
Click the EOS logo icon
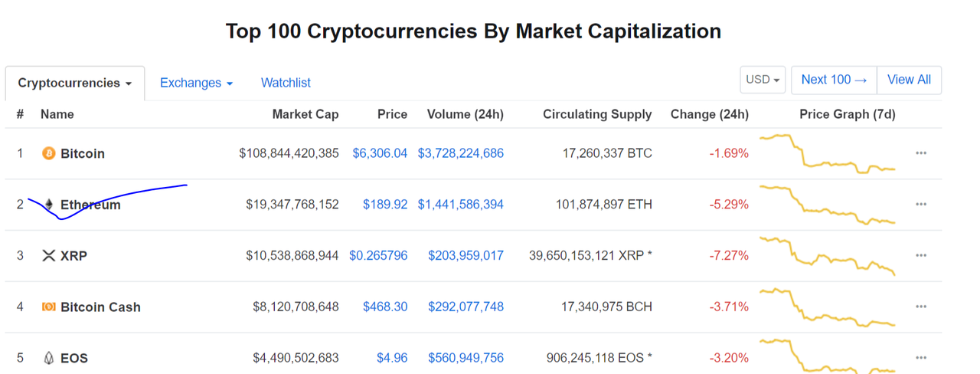click(48, 358)
